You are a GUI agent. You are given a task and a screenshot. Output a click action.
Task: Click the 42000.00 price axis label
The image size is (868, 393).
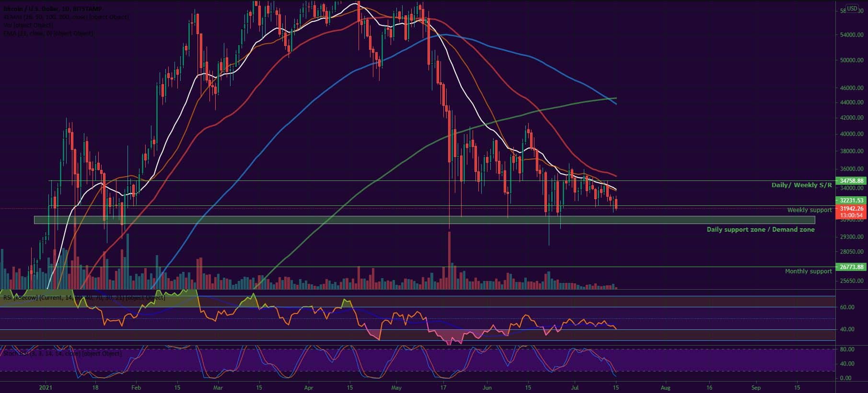click(852, 118)
